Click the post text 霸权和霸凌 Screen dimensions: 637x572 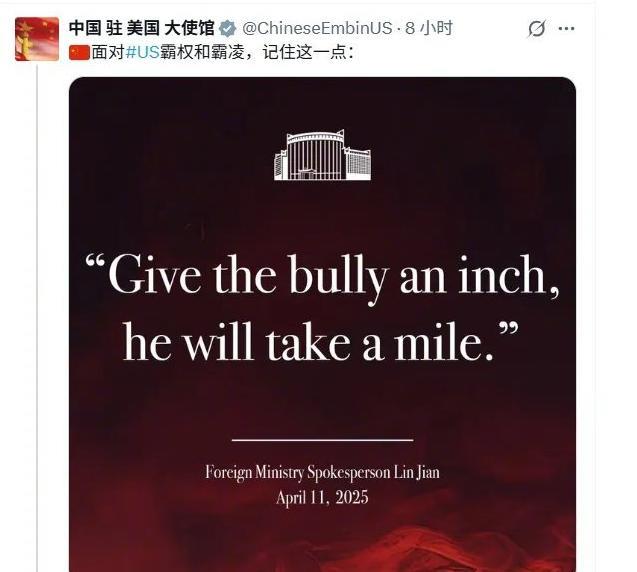pyautogui.click(x=202, y=52)
